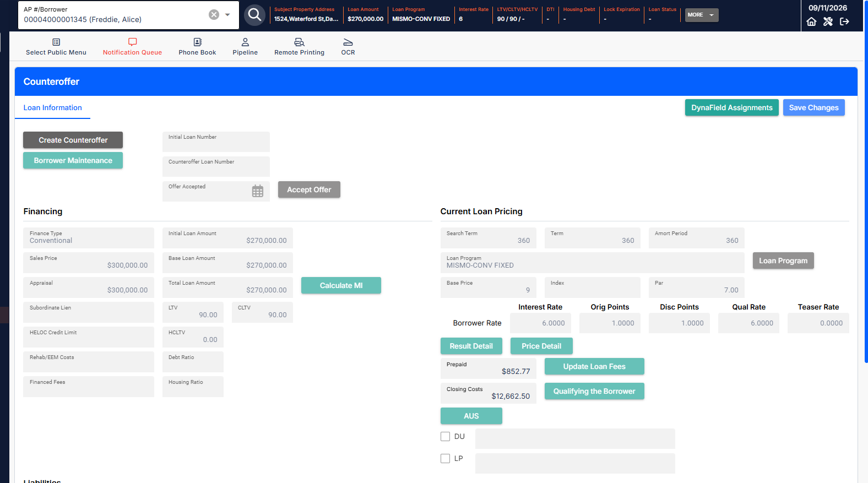Click the DU text field
868x483 pixels.
click(575, 439)
